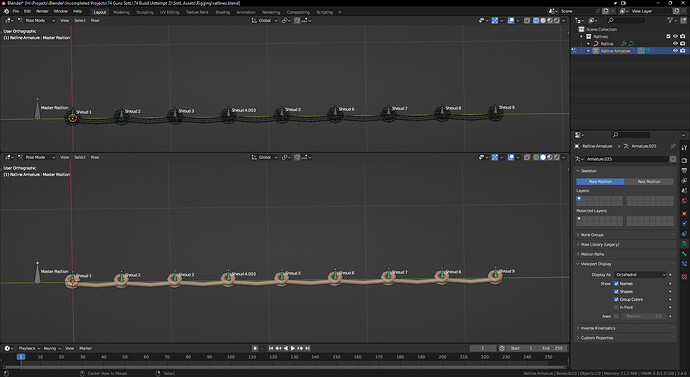Screen dimensions: 690x377
Task: Expand the Ratline object in outliner
Action: click(x=588, y=44)
